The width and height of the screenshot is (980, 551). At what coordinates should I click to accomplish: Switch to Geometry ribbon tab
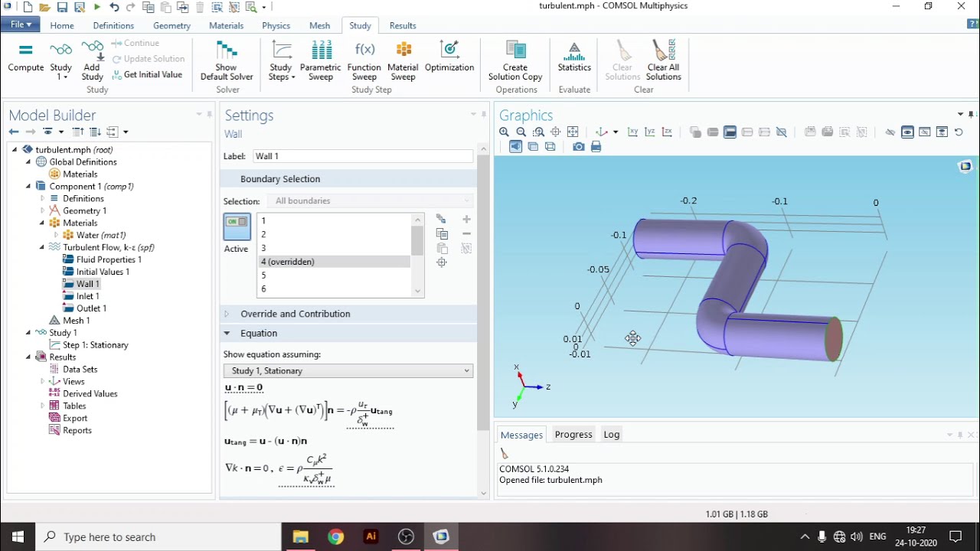tap(171, 25)
